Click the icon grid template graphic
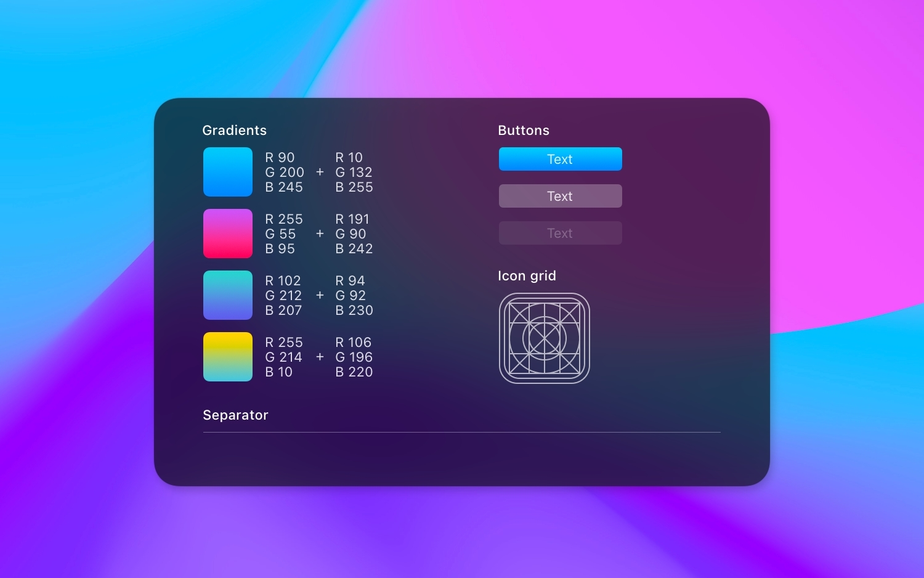The image size is (924, 578). point(544,338)
